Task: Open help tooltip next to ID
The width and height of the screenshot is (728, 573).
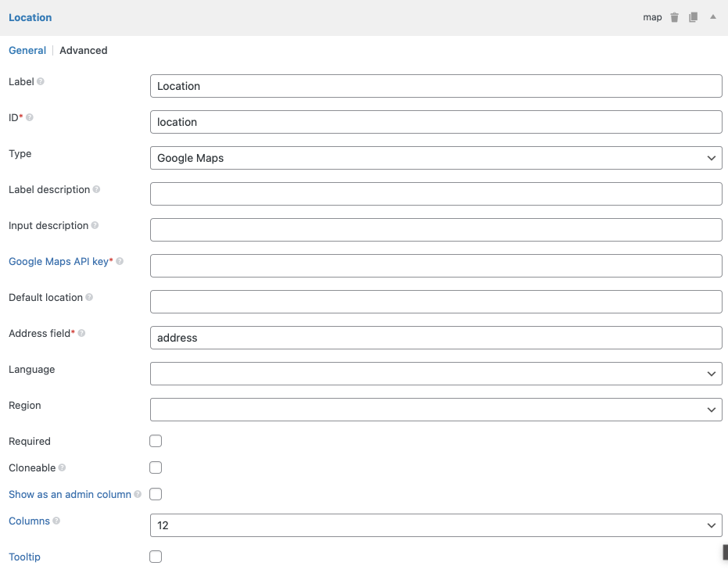Action: pos(30,117)
